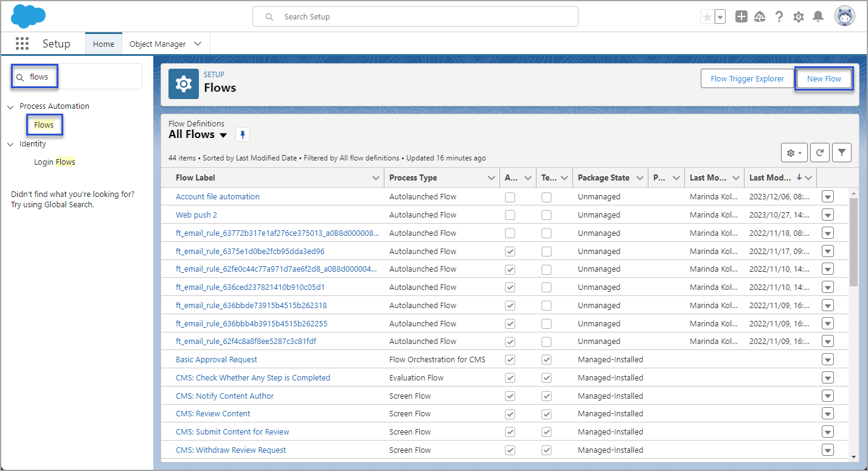This screenshot has height=471, width=868.
Task: Switch to the Object Manager tab
Action: pos(158,44)
